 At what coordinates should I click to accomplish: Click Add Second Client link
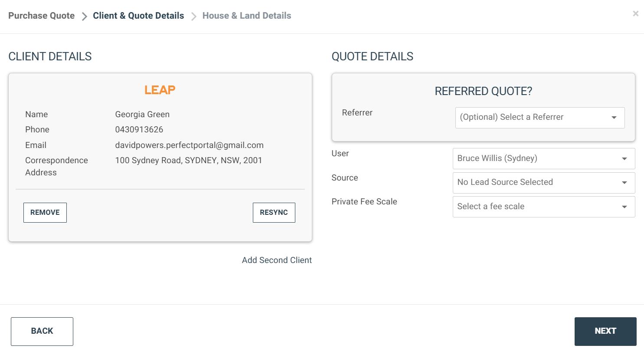[277, 260]
